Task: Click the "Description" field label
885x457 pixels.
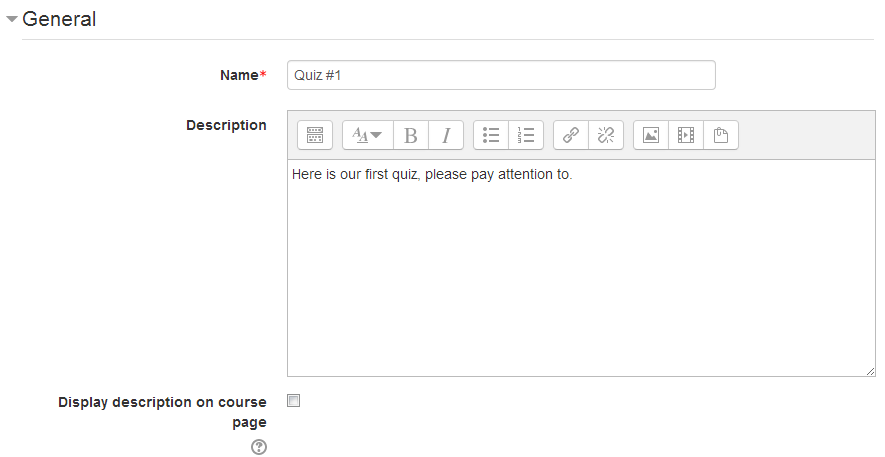Action: click(x=226, y=125)
